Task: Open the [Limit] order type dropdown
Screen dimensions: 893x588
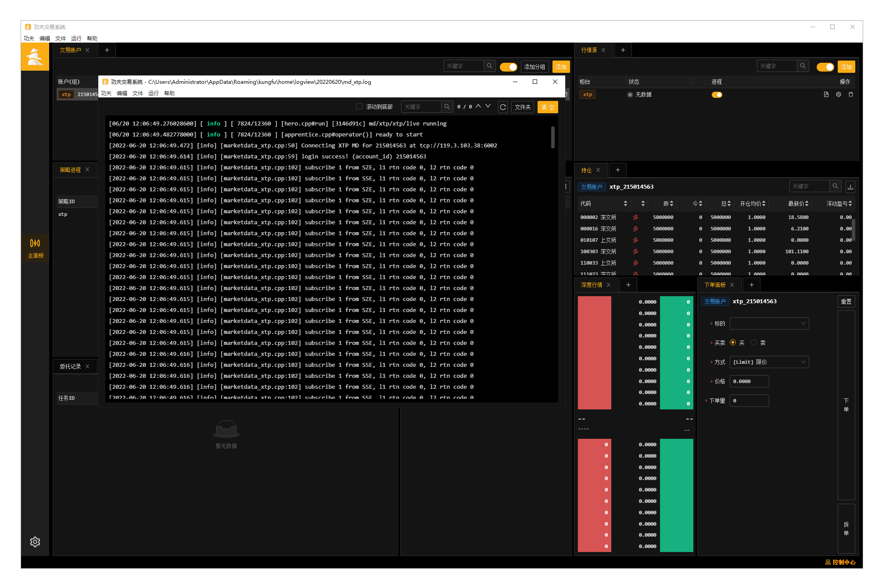Action: (769, 362)
